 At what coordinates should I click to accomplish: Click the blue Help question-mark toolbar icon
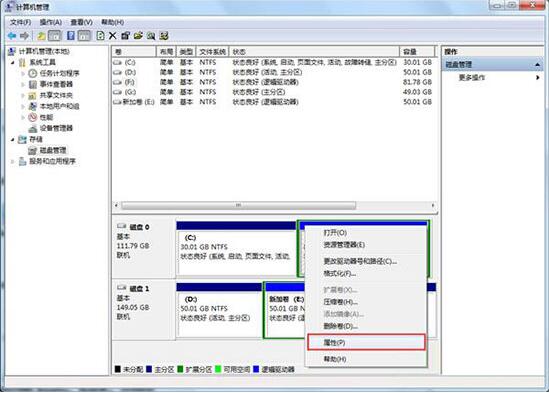[x=71, y=36]
